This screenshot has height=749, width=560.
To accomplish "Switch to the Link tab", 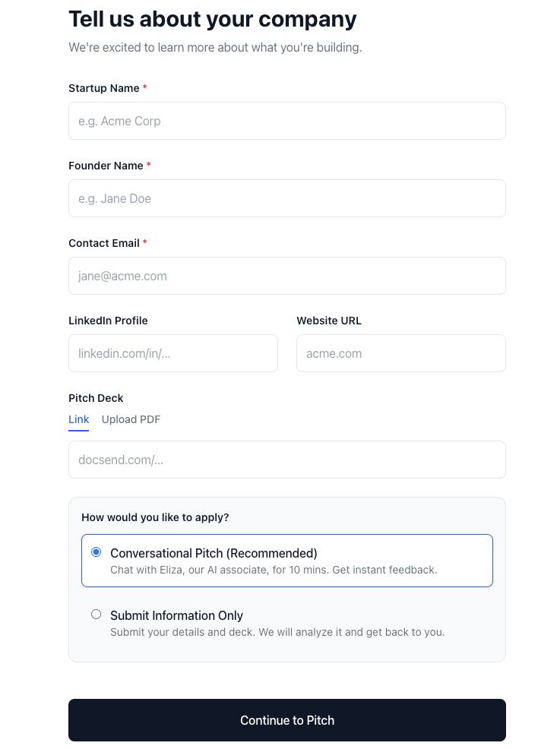I will click(78, 419).
